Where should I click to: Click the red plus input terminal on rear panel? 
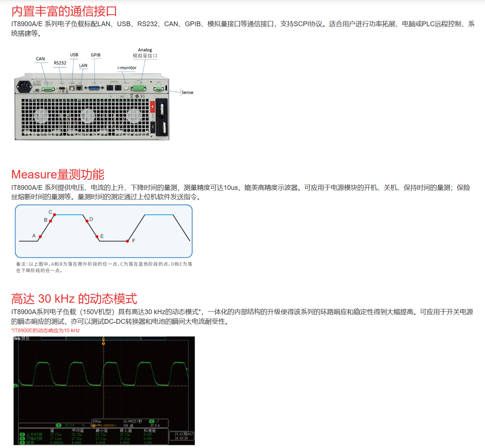[x=153, y=107]
